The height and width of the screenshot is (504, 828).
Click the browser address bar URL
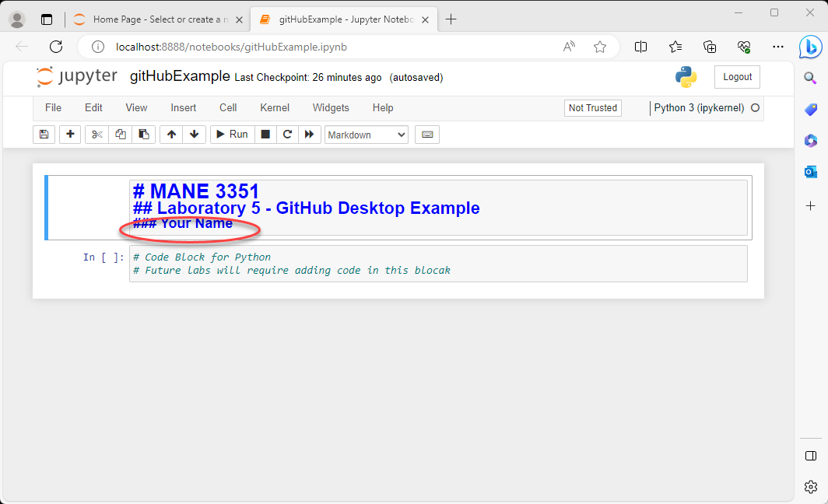(231, 47)
